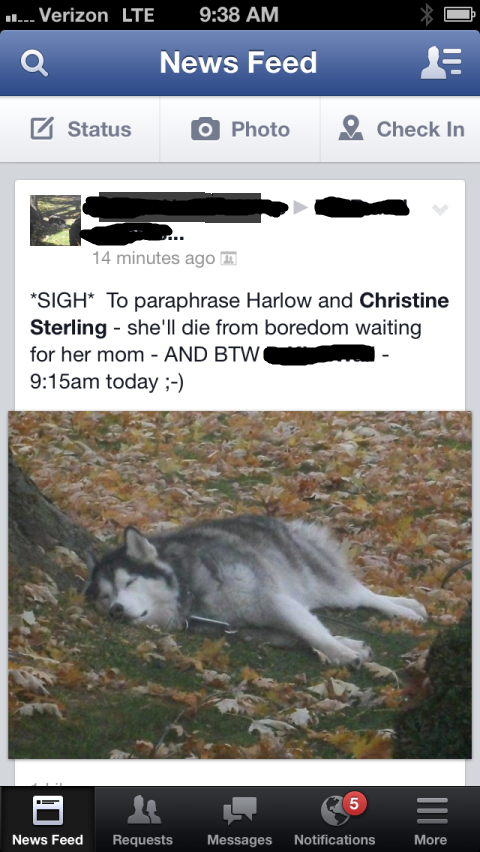The width and height of the screenshot is (480, 852).
Task: Tap the 14 minutes ago timestamp
Action: [x=154, y=258]
